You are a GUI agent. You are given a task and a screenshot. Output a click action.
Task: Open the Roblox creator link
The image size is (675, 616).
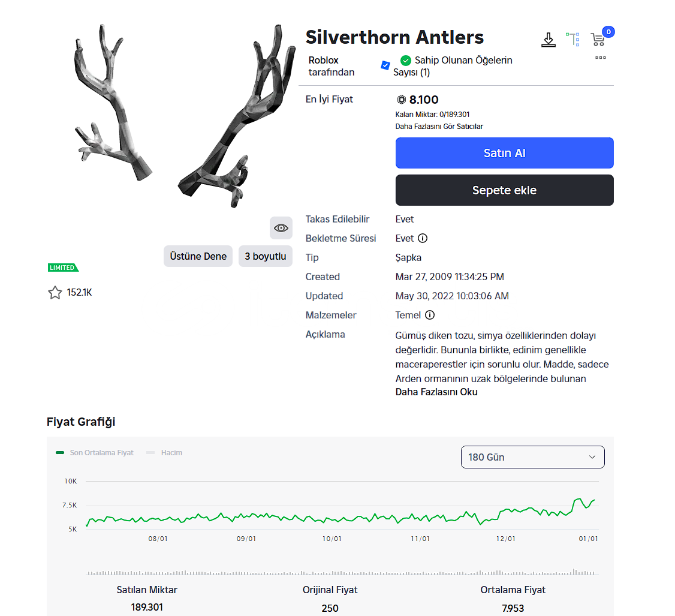(324, 61)
